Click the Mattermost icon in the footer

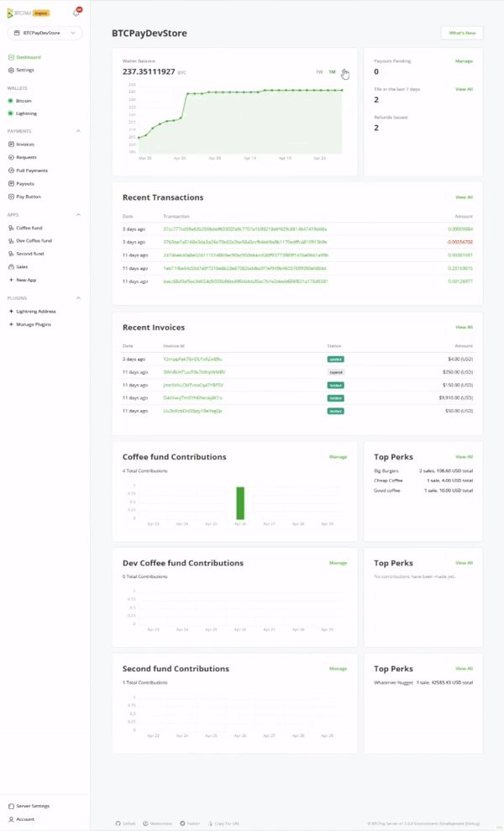(x=145, y=823)
